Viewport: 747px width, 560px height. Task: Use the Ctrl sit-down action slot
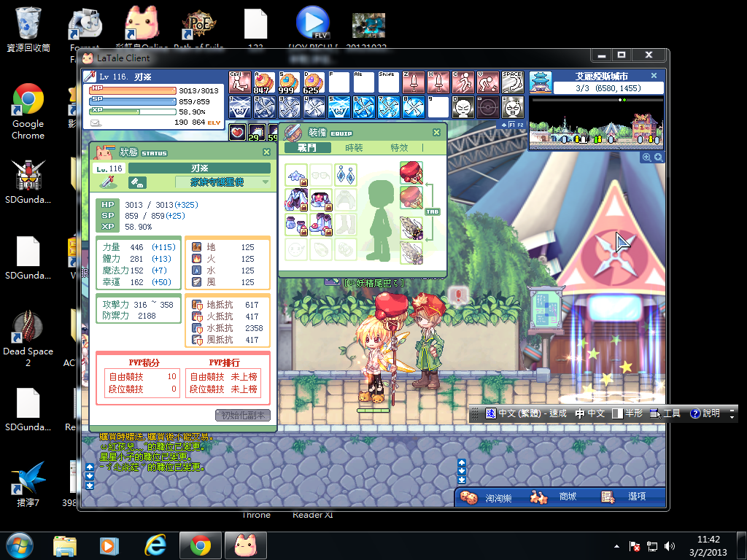click(239, 82)
